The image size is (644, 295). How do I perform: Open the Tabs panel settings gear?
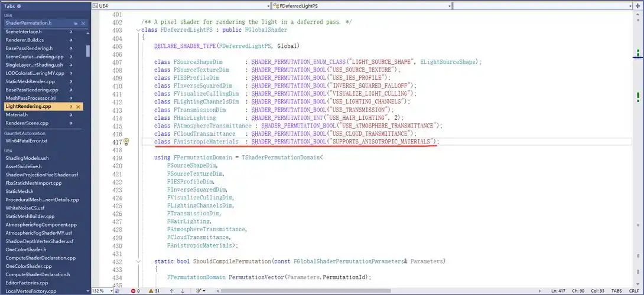[x=19, y=6]
